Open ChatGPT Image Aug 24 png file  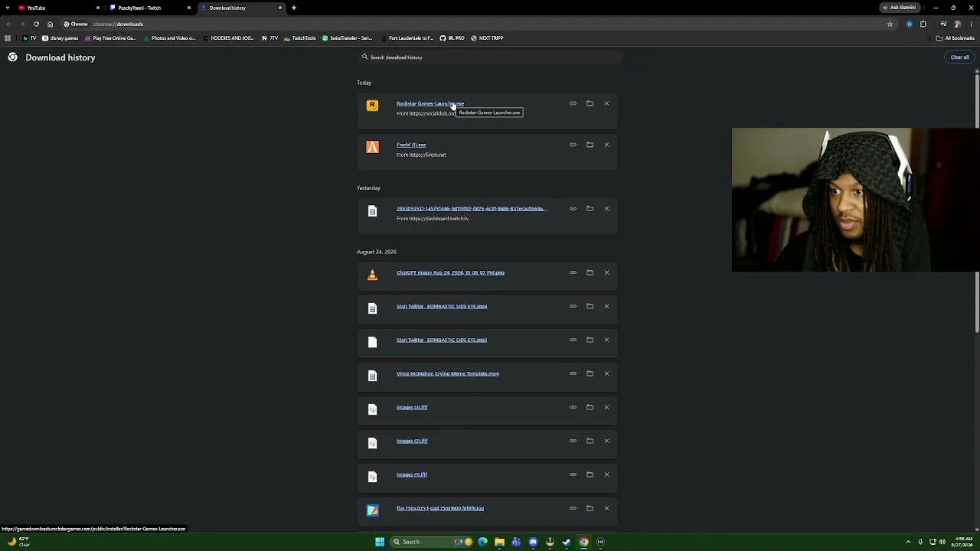(x=450, y=272)
